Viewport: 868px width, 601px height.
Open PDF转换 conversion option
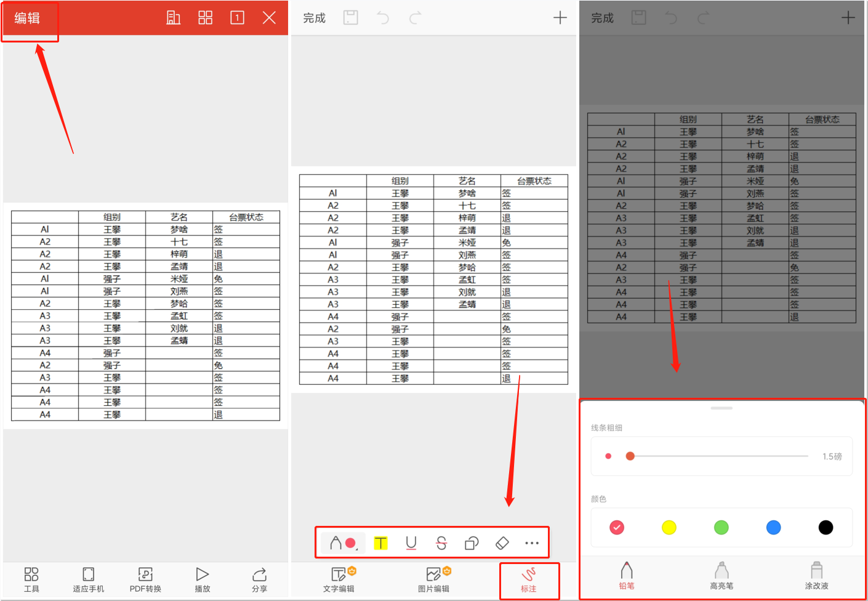click(x=145, y=580)
